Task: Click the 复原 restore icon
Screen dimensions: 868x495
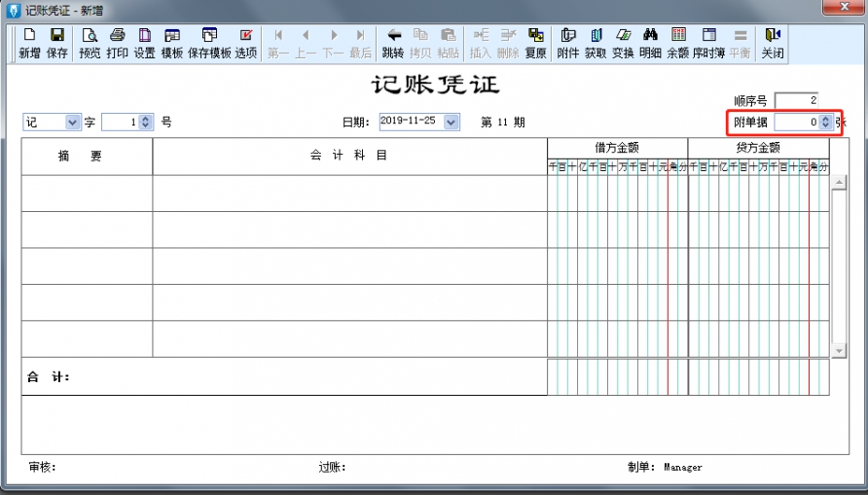Action: [x=535, y=43]
